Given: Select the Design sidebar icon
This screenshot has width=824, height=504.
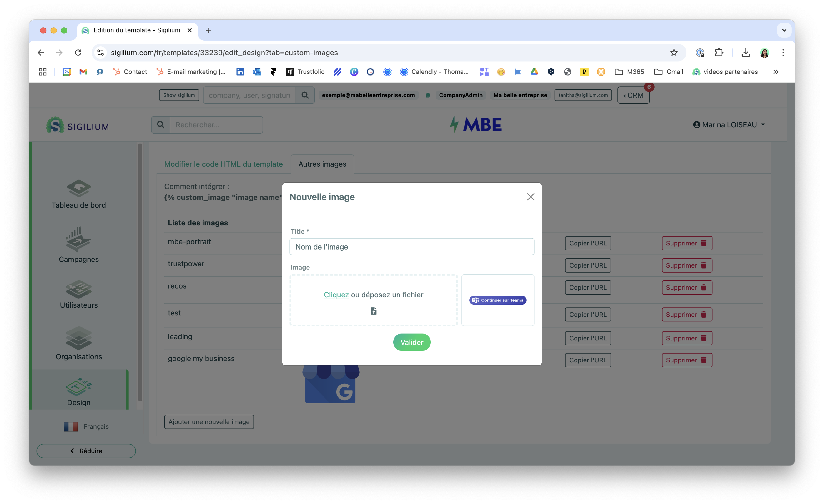Looking at the screenshot, I should pyautogui.click(x=79, y=387).
